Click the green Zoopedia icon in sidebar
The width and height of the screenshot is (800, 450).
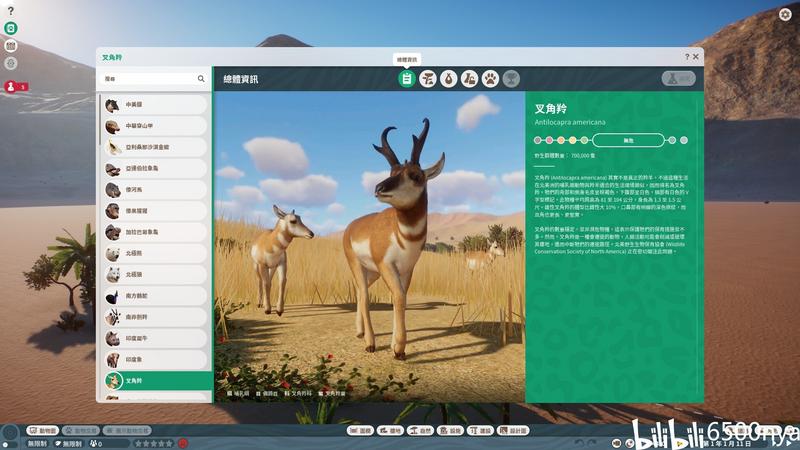point(11,29)
